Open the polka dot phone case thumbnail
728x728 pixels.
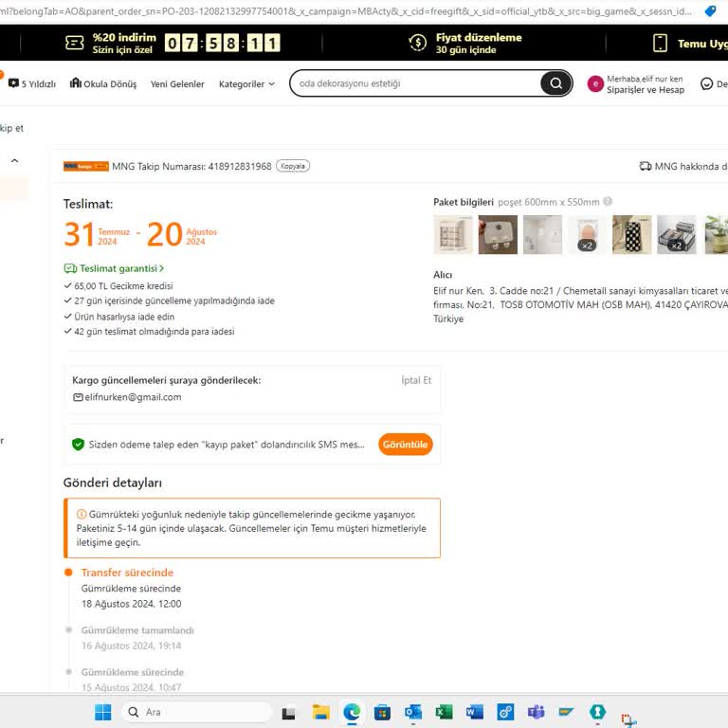click(632, 234)
